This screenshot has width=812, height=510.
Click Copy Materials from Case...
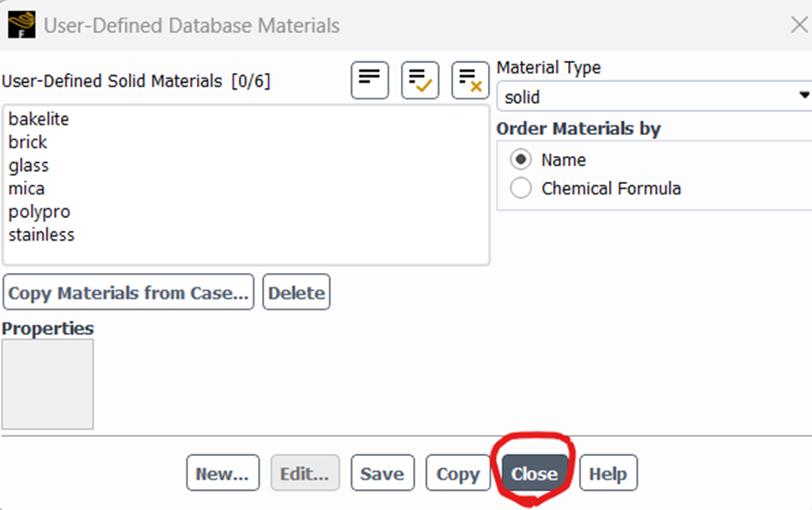pyautogui.click(x=127, y=292)
